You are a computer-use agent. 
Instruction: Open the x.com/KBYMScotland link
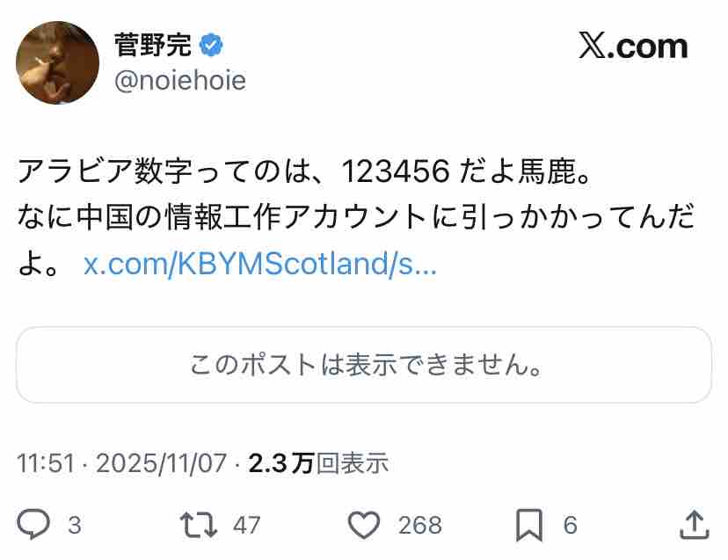tap(260, 265)
